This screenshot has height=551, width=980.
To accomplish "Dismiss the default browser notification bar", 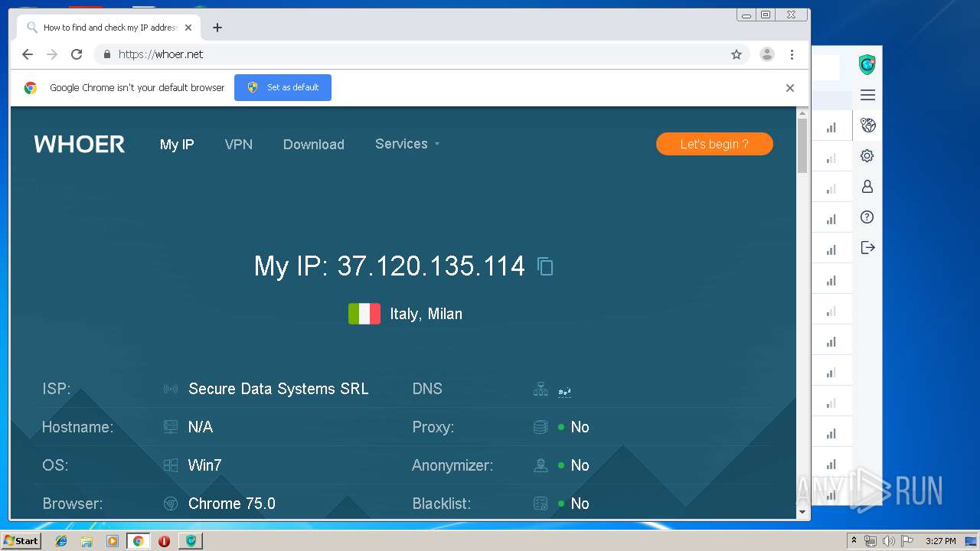I will pos(790,88).
